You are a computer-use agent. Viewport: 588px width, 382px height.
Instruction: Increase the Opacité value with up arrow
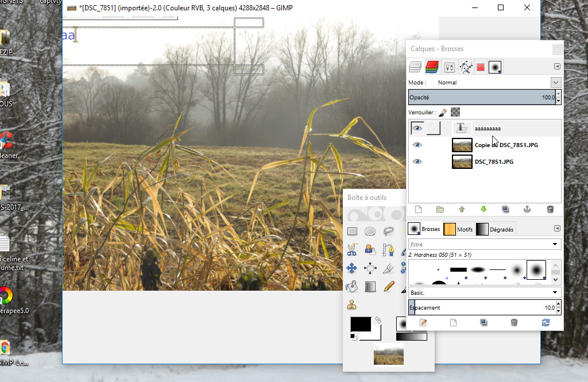pyautogui.click(x=558, y=94)
